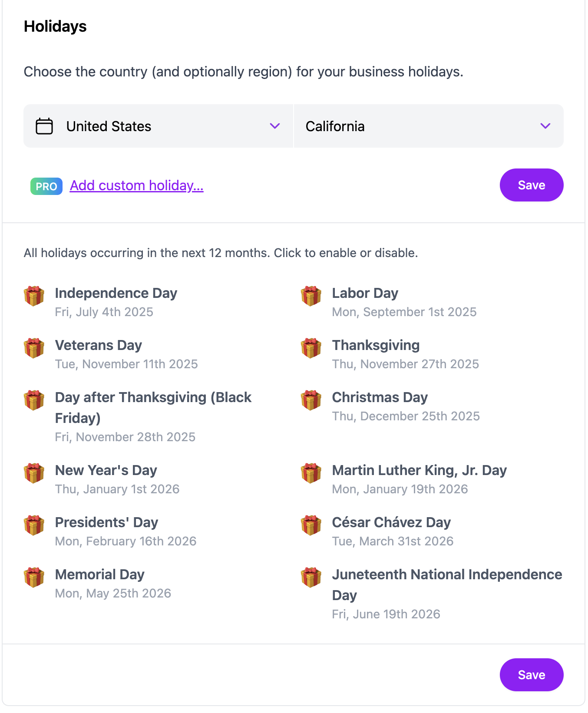Viewport: 588px width, 713px height.
Task: Click the gift icon next to Christmas Day
Action: coord(311,400)
